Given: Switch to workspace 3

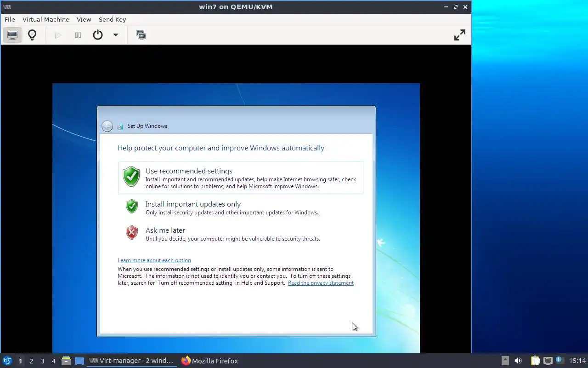Looking at the screenshot, I should (43, 361).
